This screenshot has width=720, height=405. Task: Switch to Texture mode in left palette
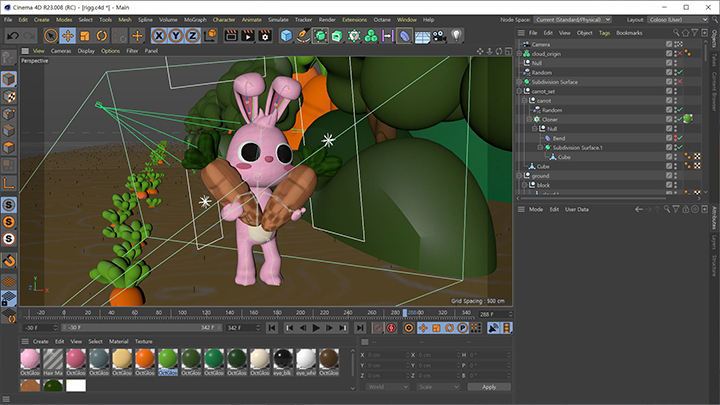[x=9, y=96]
